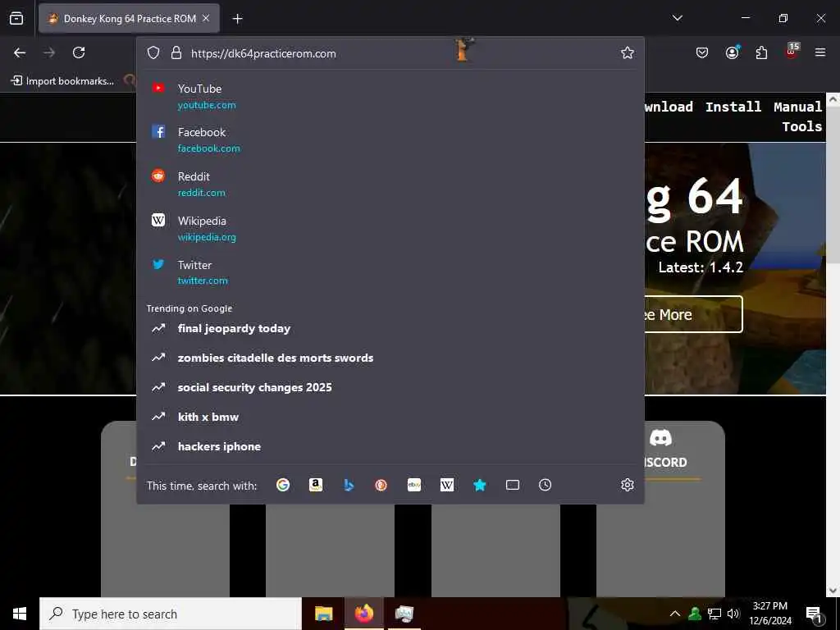
Task: Open the Pocket save icon
Action: click(702, 52)
